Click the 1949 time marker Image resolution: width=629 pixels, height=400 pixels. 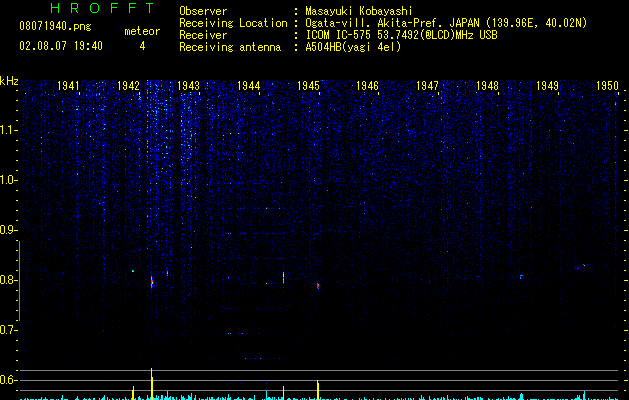tap(547, 86)
